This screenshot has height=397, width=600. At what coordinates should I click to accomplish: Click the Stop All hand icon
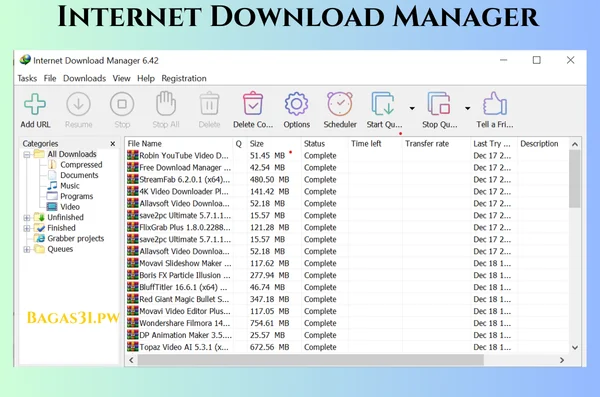(166, 103)
